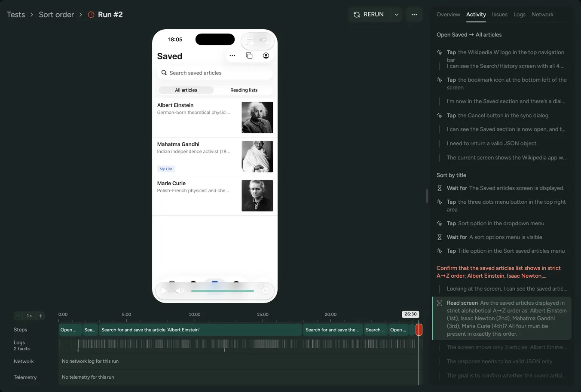Go to Tests breadcrumb

[16, 15]
